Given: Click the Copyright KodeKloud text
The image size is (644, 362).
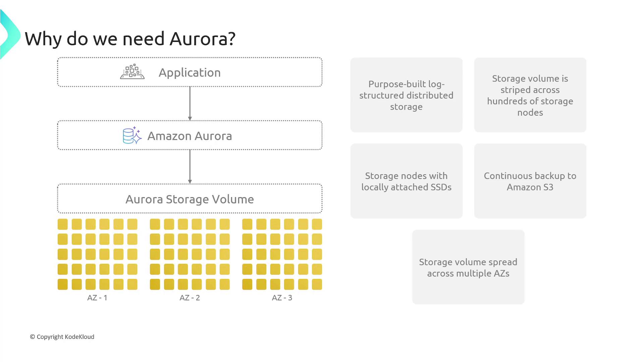Looking at the screenshot, I should [x=62, y=337].
